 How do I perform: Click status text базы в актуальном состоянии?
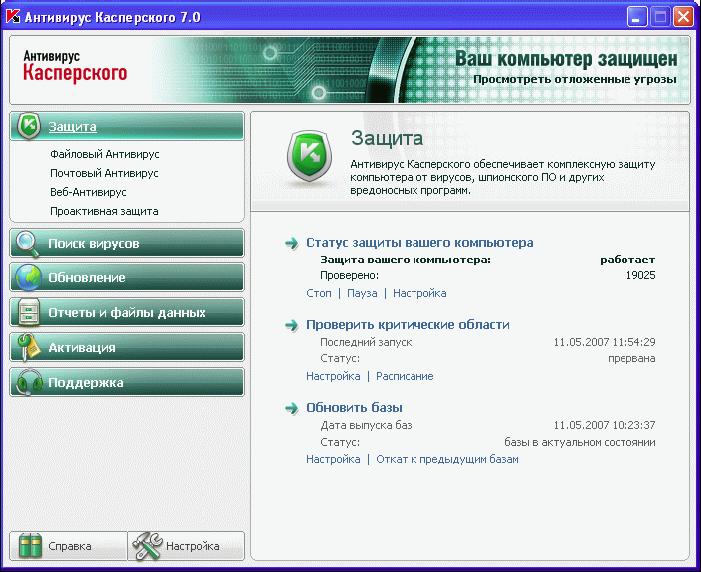580,443
